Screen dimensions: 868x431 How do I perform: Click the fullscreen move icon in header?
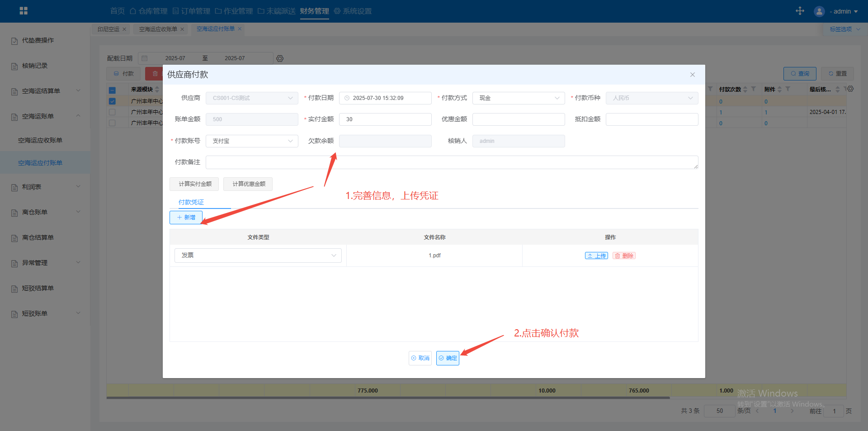coord(800,11)
